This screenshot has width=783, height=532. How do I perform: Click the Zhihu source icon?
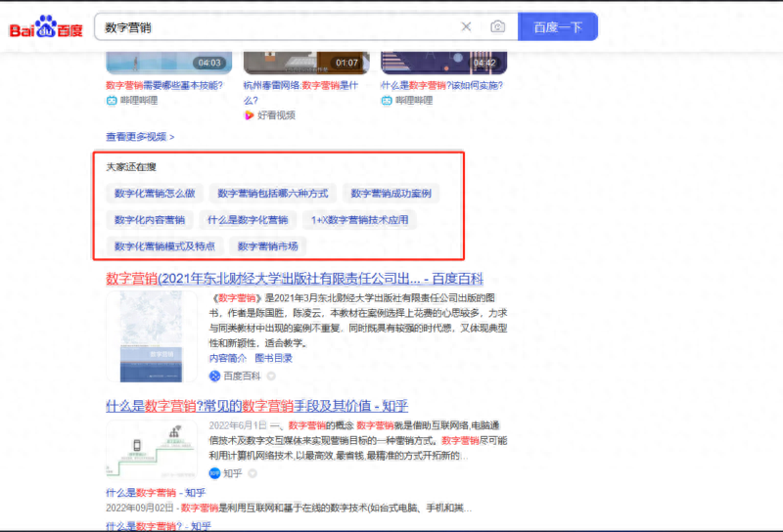[215, 473]
